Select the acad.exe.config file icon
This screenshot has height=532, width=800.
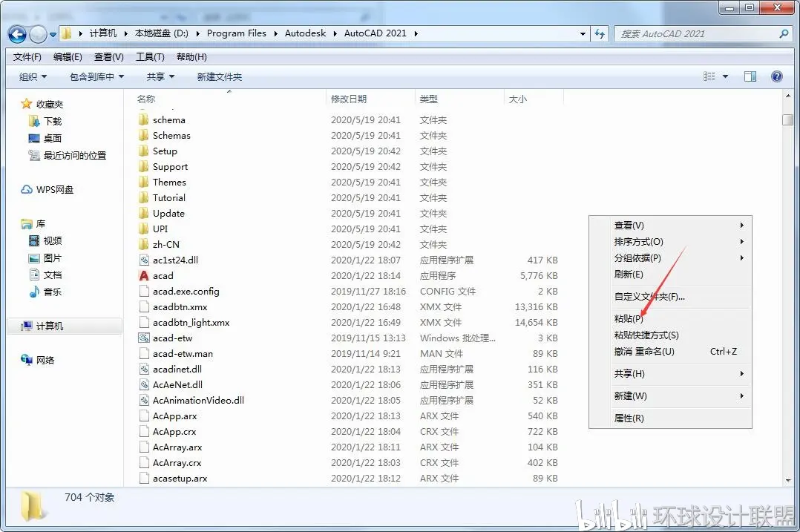[x=144, y=292]
